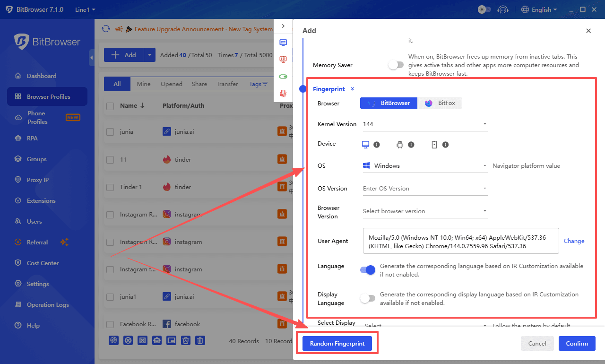This screenshot has height=364, width=605.
Task: Click the boxed X icon in the bottom toolbar
Action: click(142, 340)
